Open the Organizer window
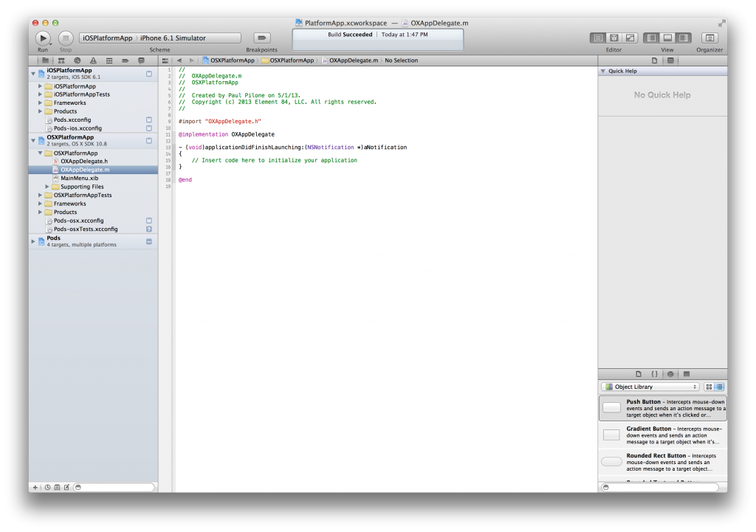756x532 pixels. [x=709, y=38]
